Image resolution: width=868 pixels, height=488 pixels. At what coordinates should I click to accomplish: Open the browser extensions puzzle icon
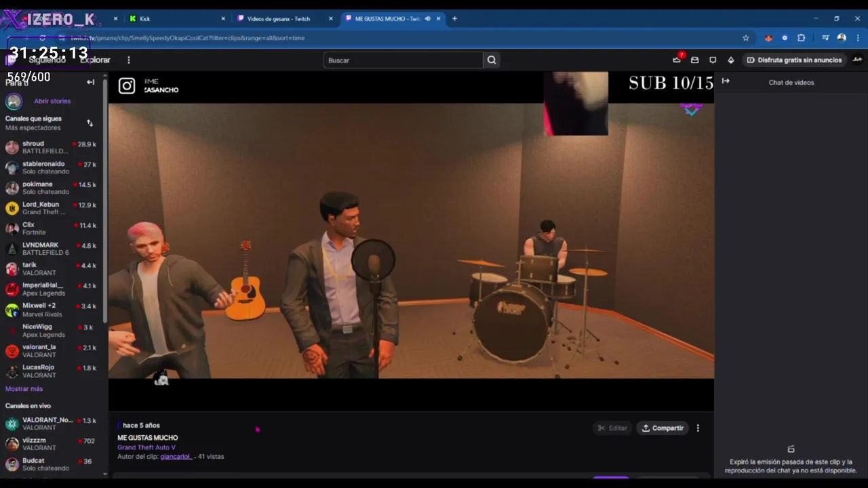[801, 38]
